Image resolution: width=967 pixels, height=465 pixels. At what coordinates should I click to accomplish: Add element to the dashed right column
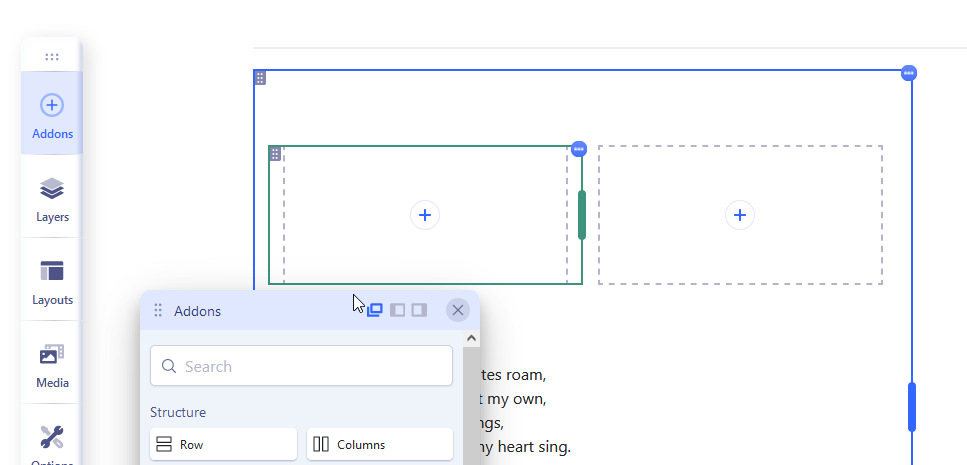739,215
